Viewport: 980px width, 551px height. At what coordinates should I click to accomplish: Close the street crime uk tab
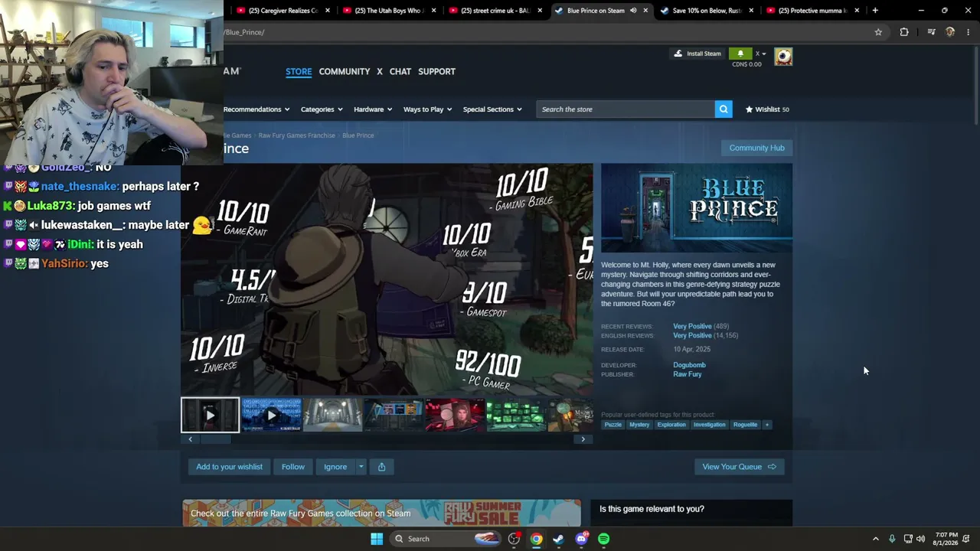pyautogui.click(x=540, y=11)
